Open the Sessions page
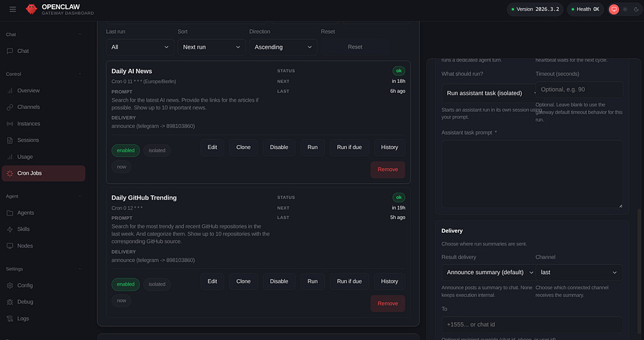 (x=43, y=140)
